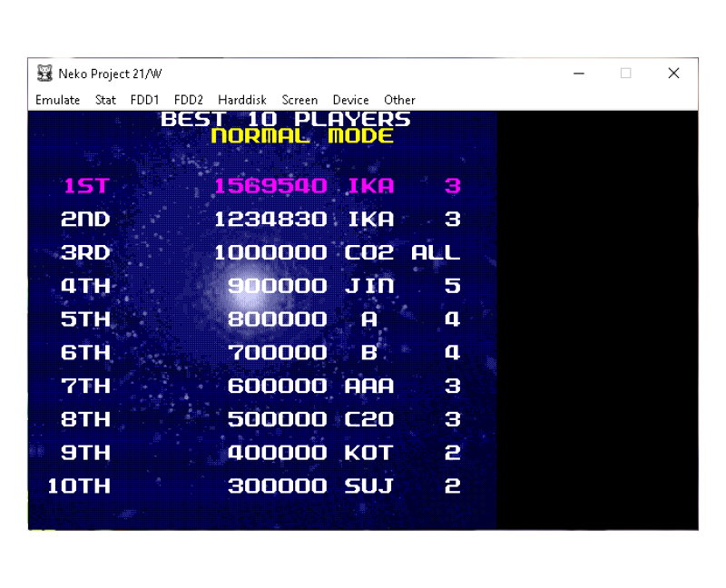726x588 pixels.
Task: Click the ALL stage label
Action: pyautogui.click(x=436, y=253)
